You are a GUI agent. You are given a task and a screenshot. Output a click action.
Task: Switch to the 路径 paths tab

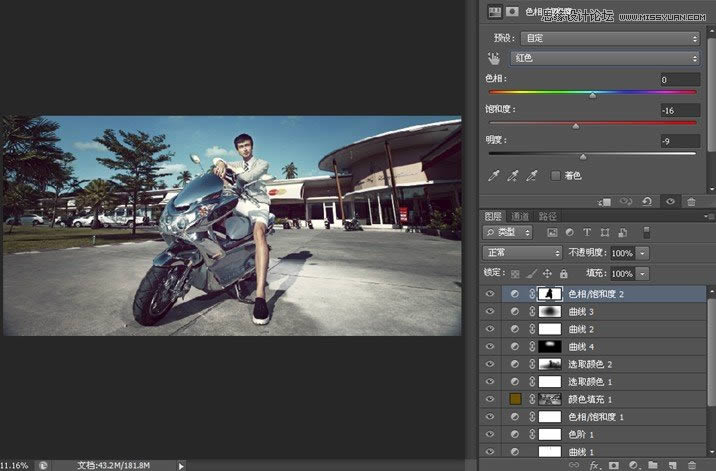pos(547,216)
